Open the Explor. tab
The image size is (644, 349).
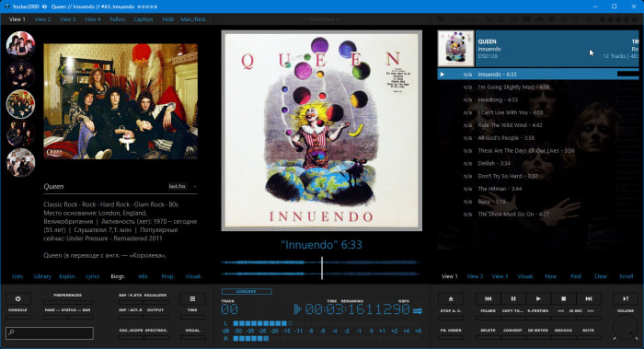(67, 276)
